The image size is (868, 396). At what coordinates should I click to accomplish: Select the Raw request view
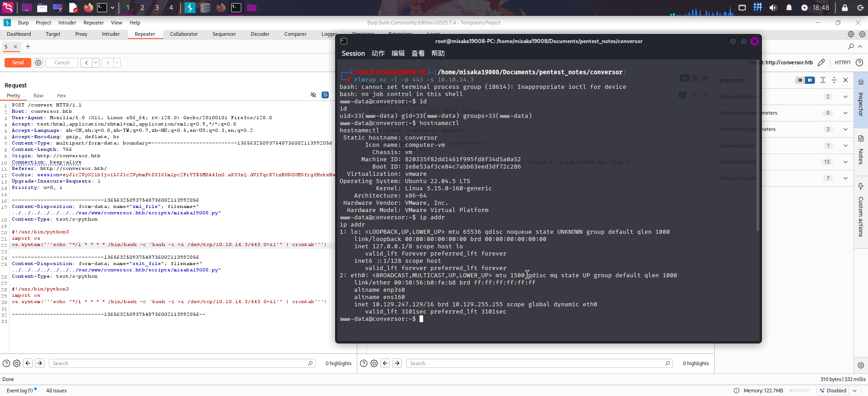[39, 96]
